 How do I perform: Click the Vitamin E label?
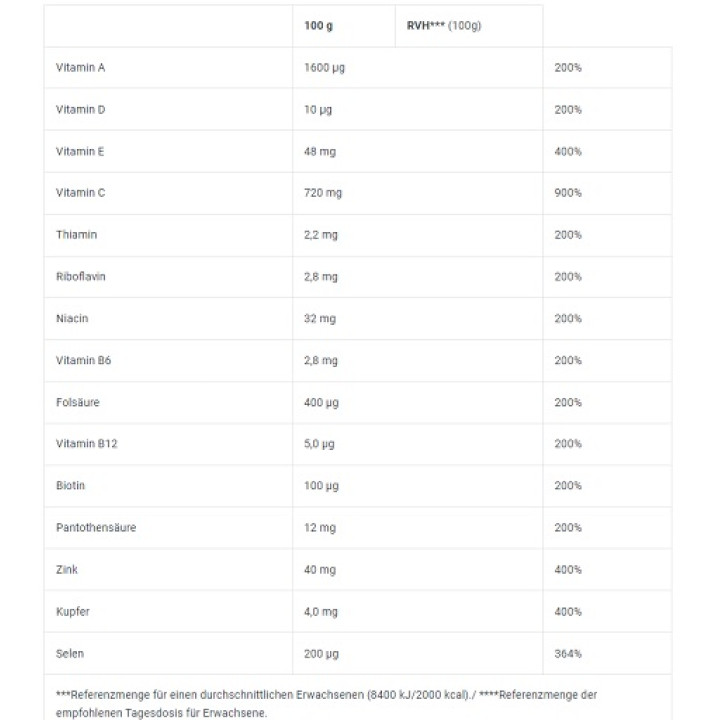pos(81,152)
